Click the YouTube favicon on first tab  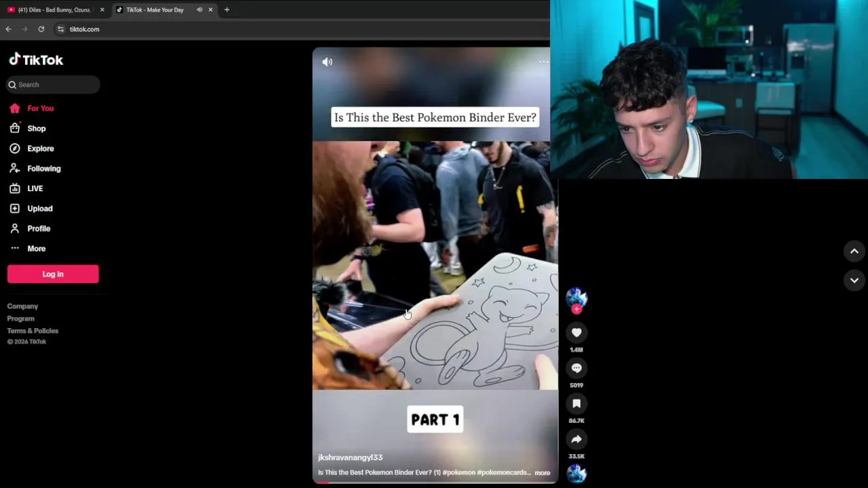pyautogui.click(x=11, y=10)
